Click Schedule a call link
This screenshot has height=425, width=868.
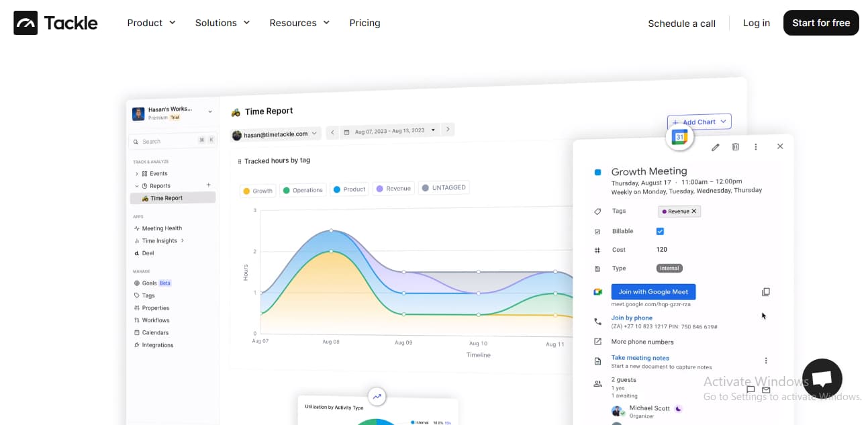(681, 23)
